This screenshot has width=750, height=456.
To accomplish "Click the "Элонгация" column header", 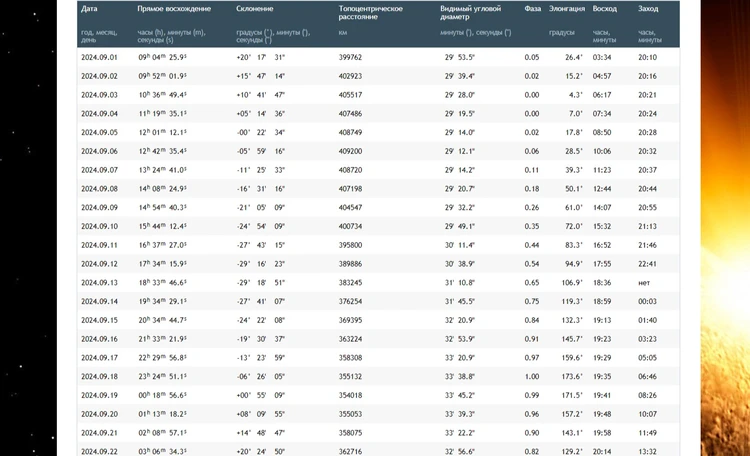I will pos(568,8).
